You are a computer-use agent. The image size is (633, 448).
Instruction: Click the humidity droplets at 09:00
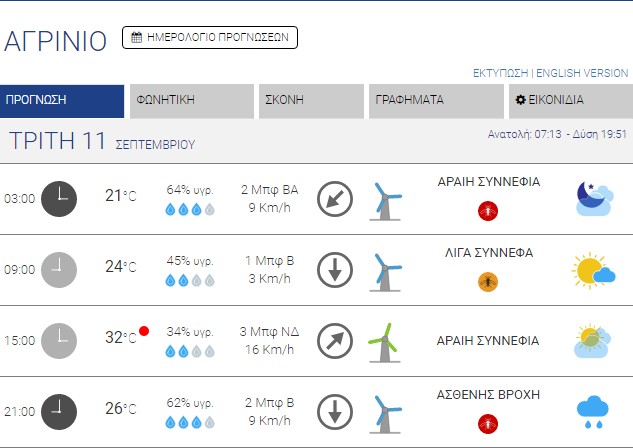click(x=190, y=281)
